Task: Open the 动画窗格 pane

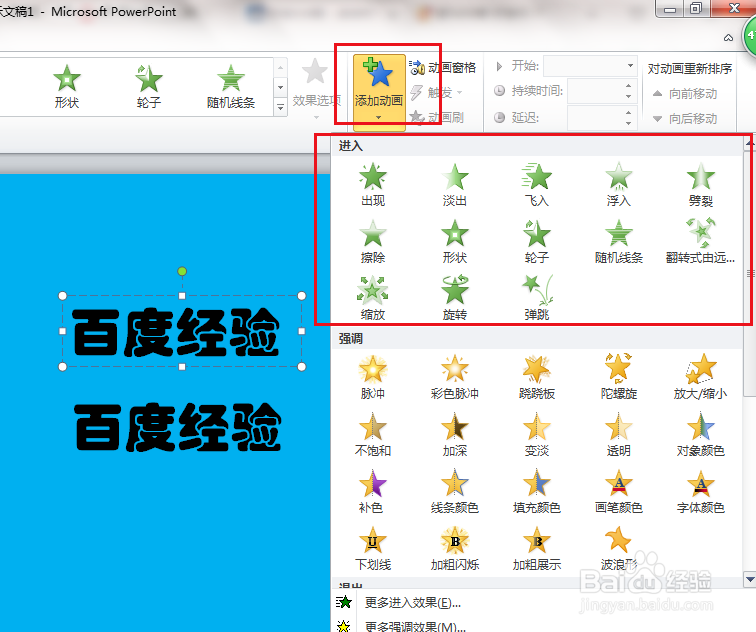Action: point(443,67)
